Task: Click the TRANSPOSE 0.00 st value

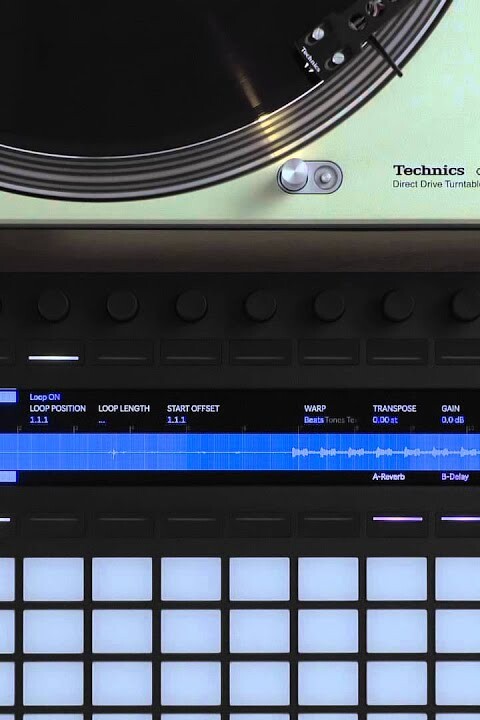Action: pos(385,420)
